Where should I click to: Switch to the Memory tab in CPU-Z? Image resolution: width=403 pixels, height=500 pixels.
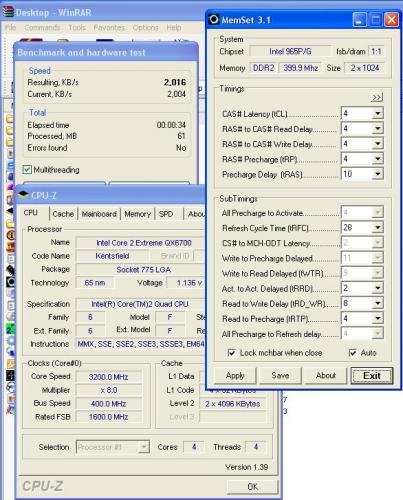[x=137, y=214]
